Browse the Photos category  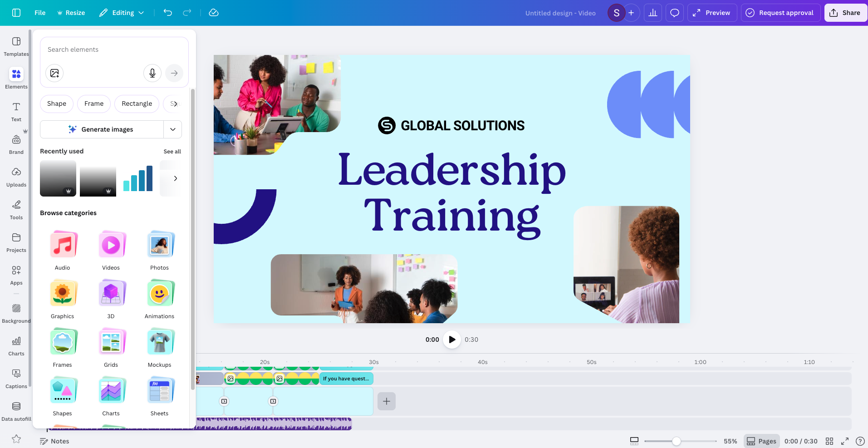click(160, 251)
